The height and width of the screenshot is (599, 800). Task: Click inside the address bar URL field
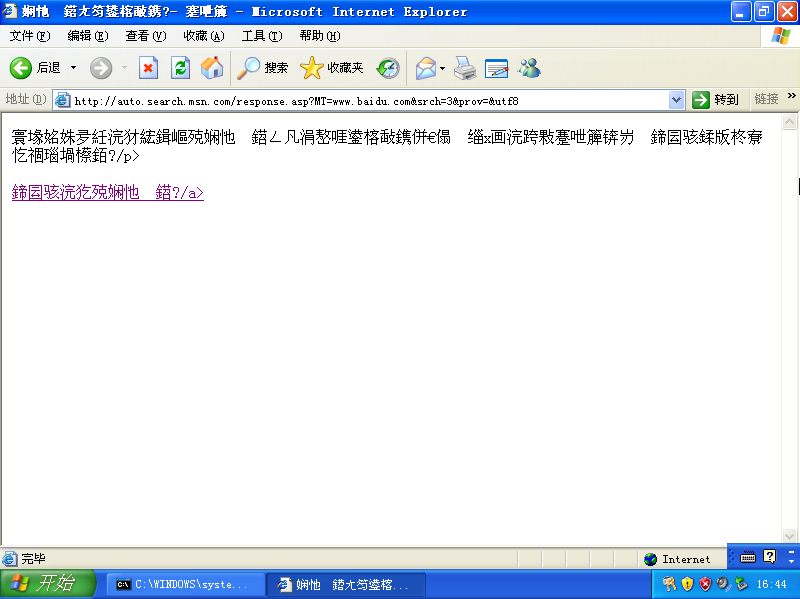pyautogui.click(x=350, y=100)
